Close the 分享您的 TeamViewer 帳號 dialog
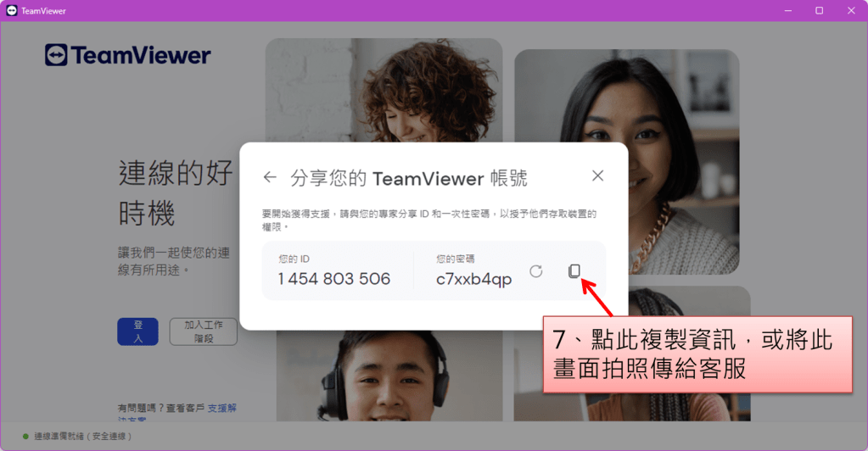 (597, 175)
